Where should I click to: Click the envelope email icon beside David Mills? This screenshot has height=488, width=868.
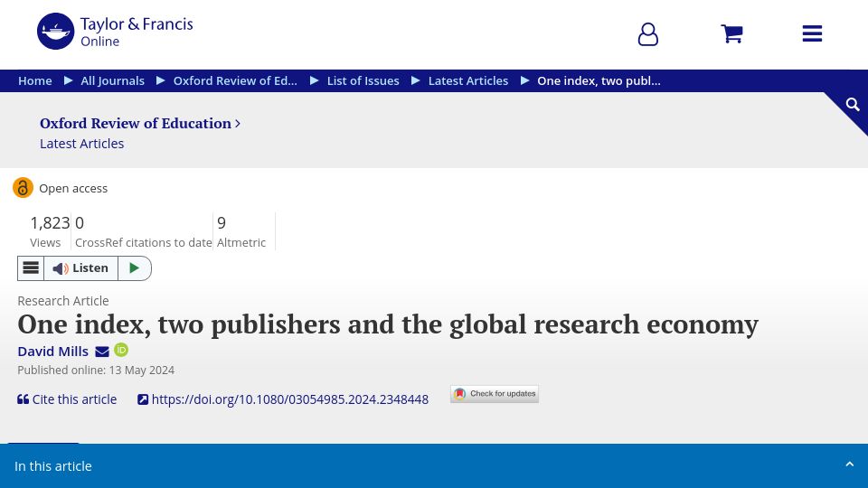pyautogui.click(x=102, y=352)
